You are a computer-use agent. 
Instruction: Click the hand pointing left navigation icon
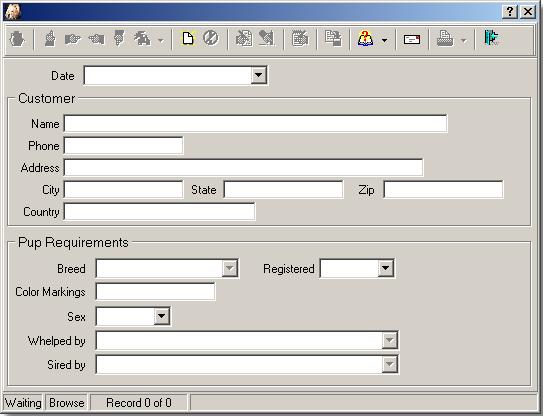point(96,39)
